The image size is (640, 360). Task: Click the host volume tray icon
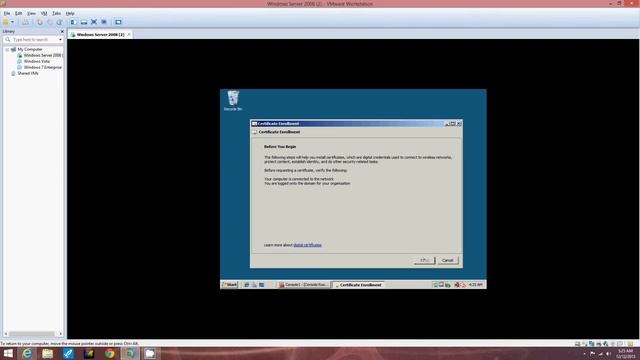pyautogui.click(x=609, y=354)
